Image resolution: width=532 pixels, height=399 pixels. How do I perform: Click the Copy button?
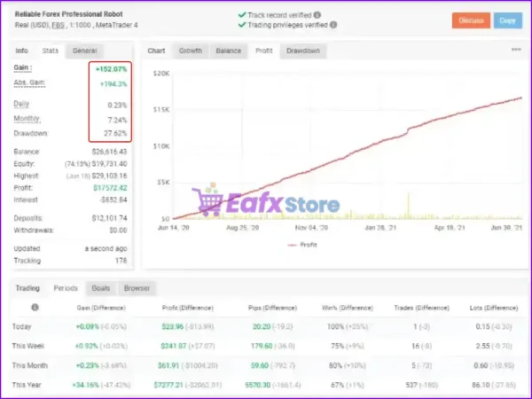tap(507, 20)
